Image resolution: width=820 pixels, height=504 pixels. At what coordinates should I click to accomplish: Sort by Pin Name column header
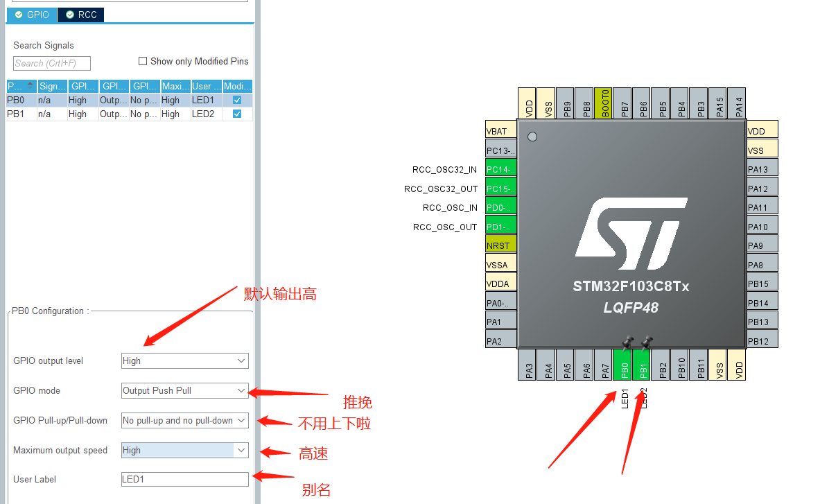pyautogui.click(x=21, y=86)
